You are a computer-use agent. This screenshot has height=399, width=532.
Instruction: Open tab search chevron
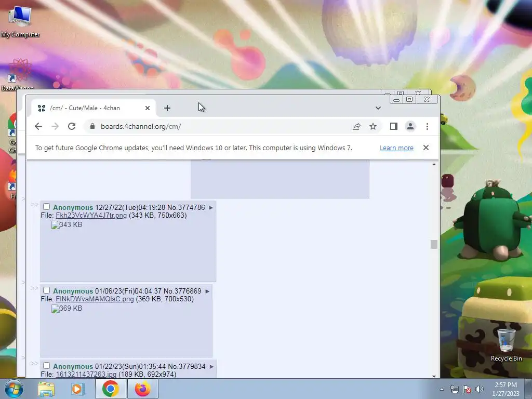point(378,108)
